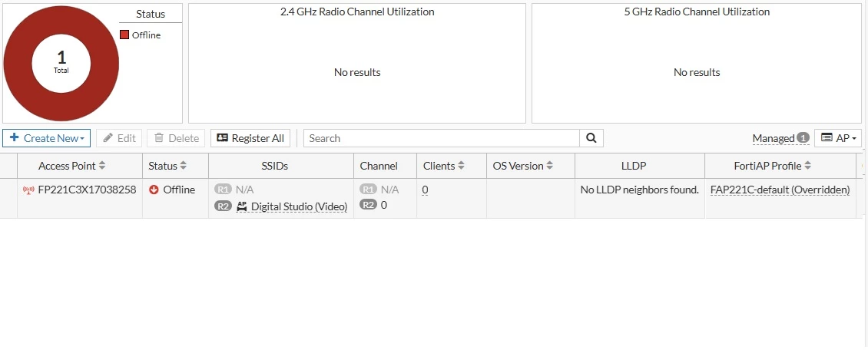The height and width of the screenshot is (353, 868).
Task: Select the FP221C3X17038258 access point row
Action: [433, 198]
